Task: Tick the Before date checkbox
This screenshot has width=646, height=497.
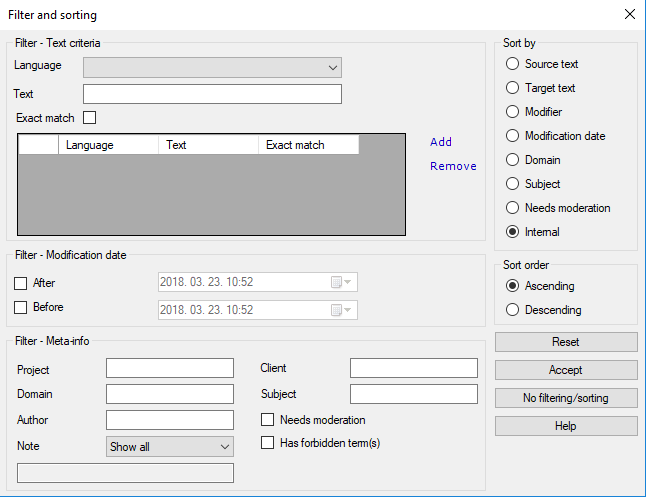Action: 21,307
